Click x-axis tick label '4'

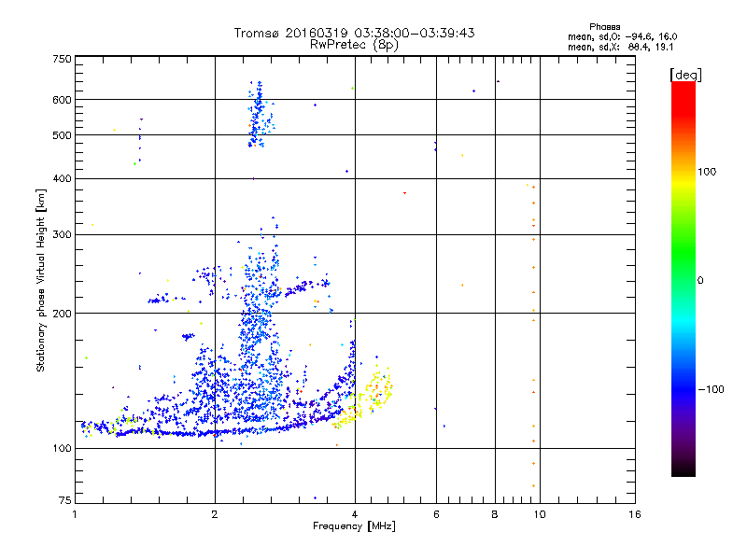click(x=355, y=514)
